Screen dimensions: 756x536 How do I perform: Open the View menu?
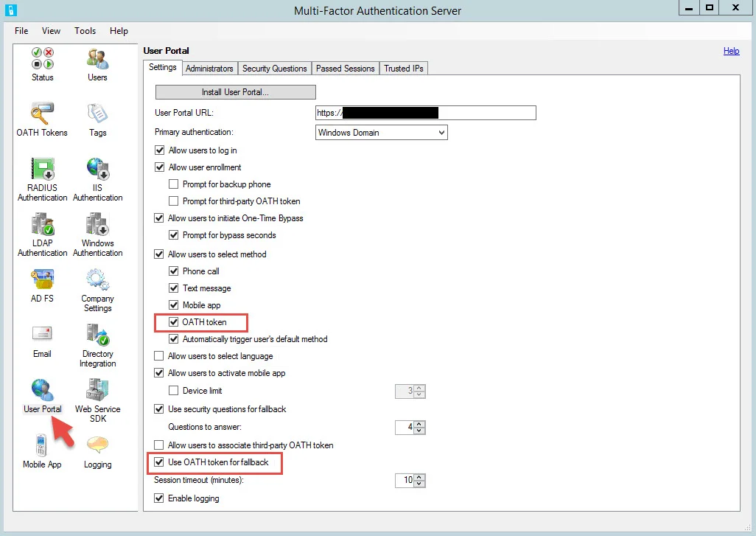(51, 31)
